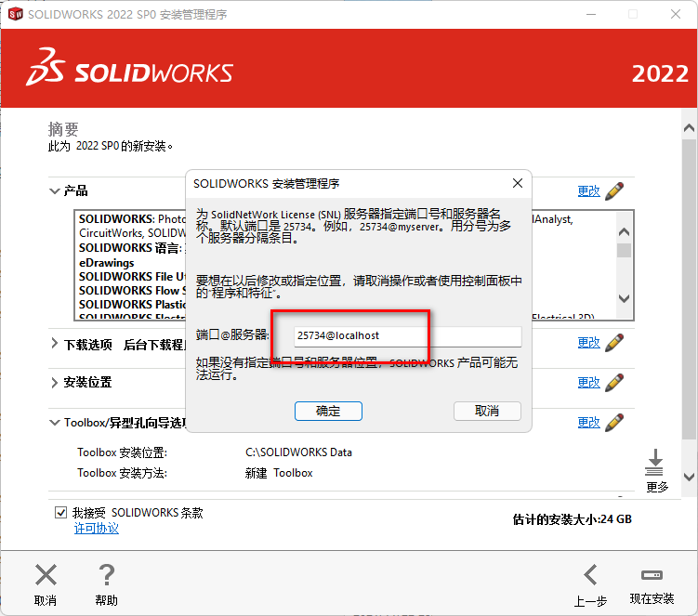The height and width of the screenshot is (616, 698).
Task: Click the pencil icon beside 产品 section
Action: click(x=614, y=191)
